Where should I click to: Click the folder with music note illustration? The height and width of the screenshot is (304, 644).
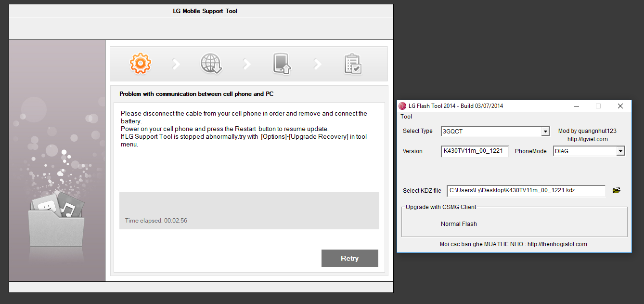coord(56,220)
